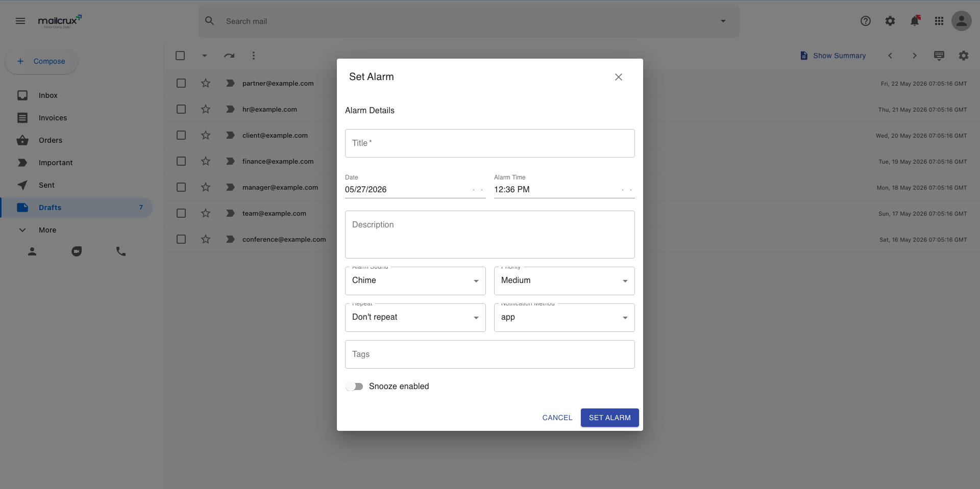Click the Search mail field
The height and width of the screenshot is (489, 980).
pos(469,21)
